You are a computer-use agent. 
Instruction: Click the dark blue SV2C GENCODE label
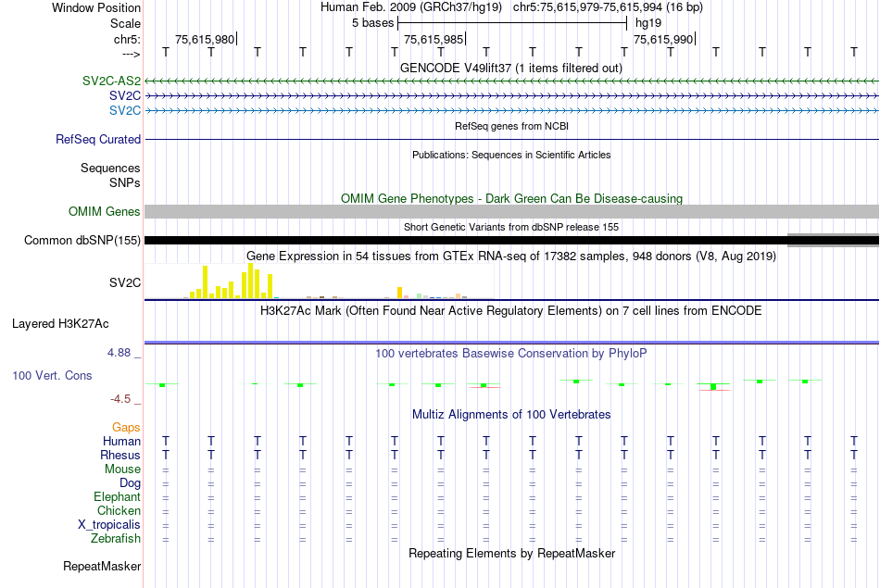pyautogui.click(x=125, y=96)
